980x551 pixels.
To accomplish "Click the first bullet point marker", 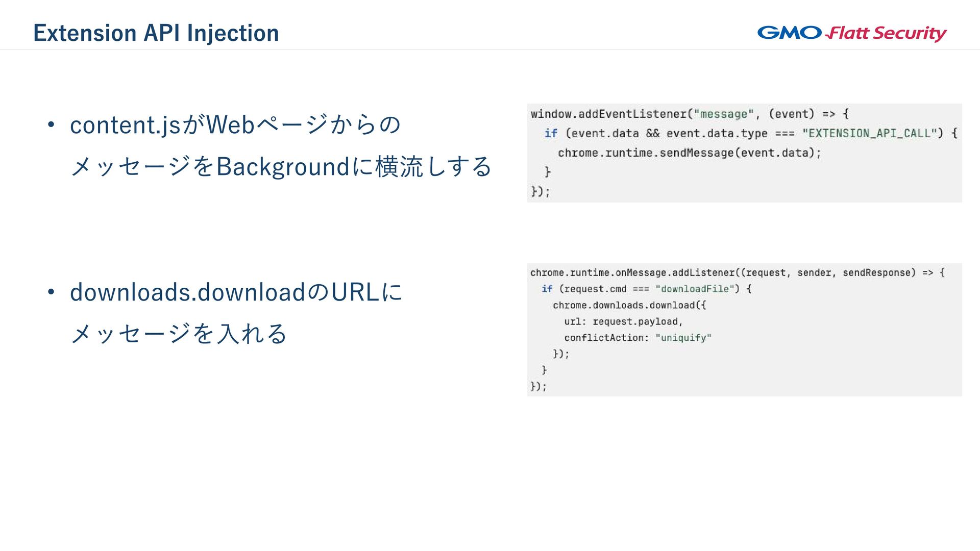I will coord(51,125).
